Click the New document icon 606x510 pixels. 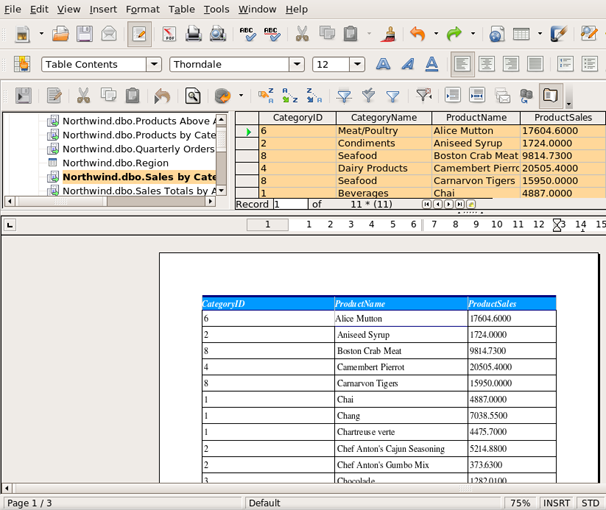[23, 34]
